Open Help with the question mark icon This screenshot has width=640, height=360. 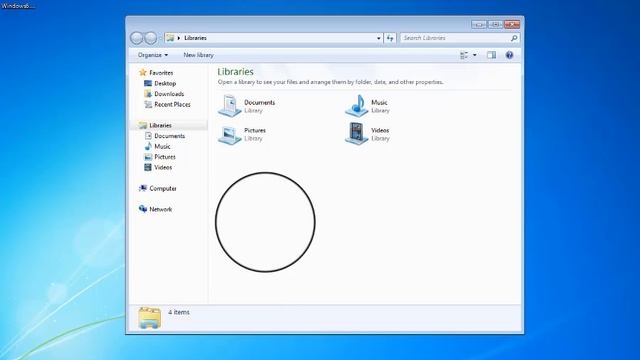pyautogui.click(x=509, y=55)
